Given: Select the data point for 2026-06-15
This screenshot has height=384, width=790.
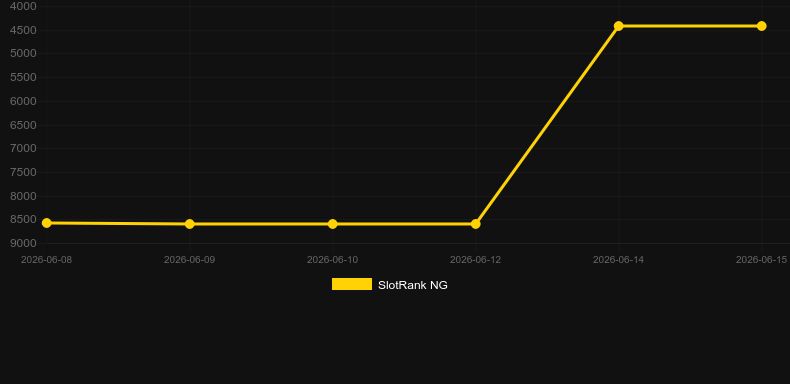Looking at the screenshot, I should pyautogui.click(x=761, y=26).
